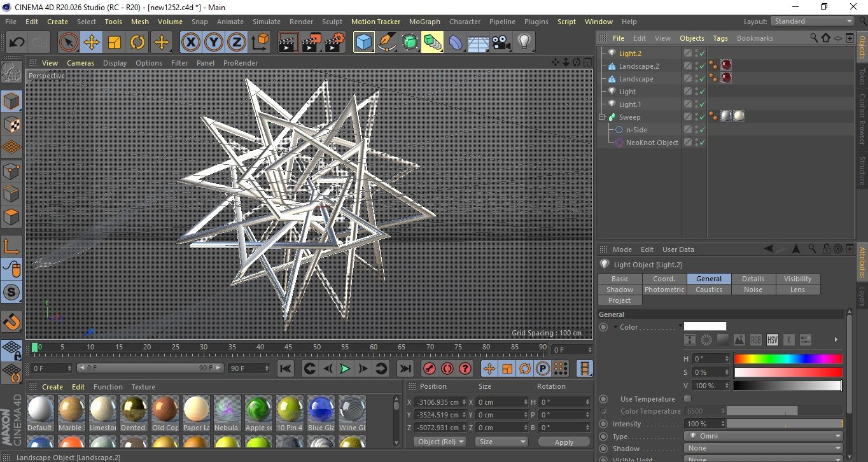Click Record Active Objects key icon
The image size is (868, 462).
coord(430,368)
